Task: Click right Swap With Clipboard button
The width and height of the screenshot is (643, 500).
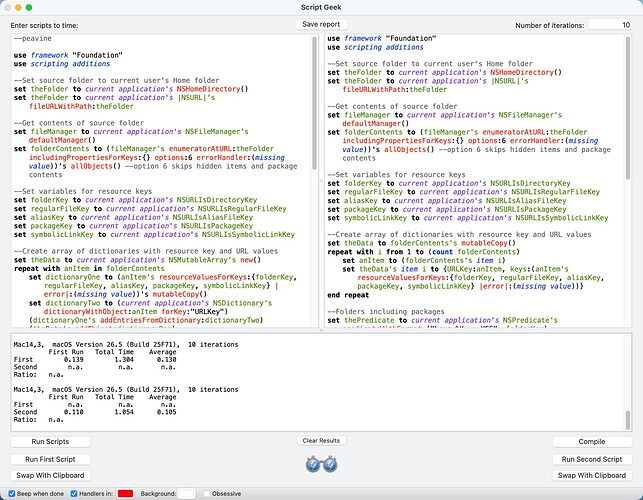Action: [x=592, y=475]
